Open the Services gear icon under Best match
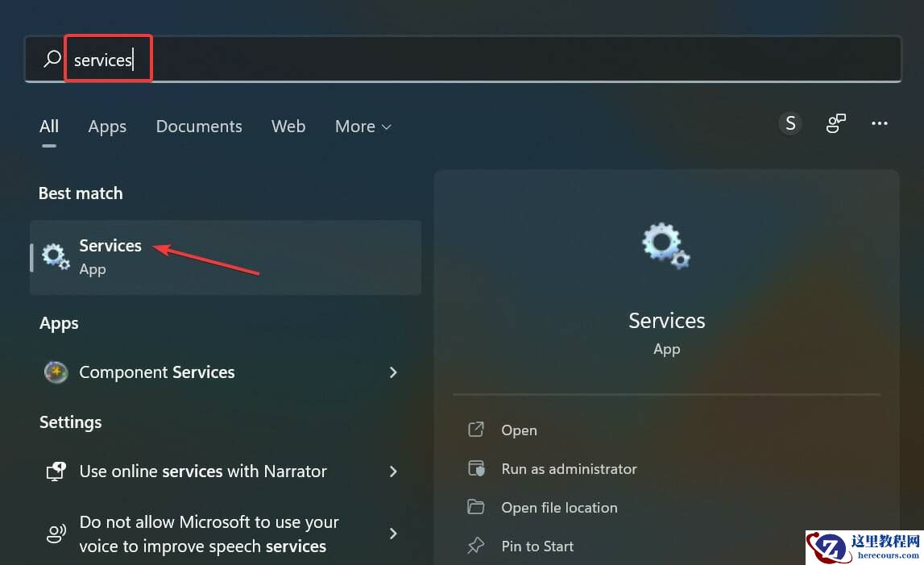 point(54,256)
